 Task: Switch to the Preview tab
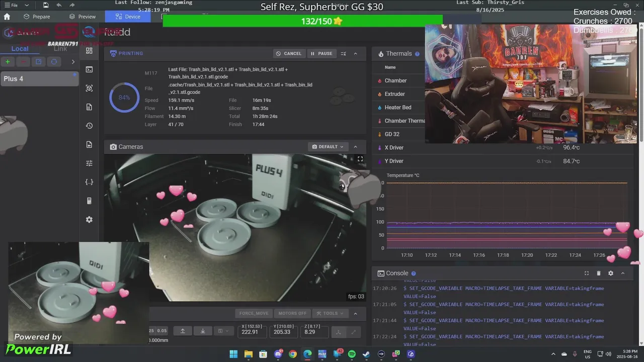(x=82, y=17)
